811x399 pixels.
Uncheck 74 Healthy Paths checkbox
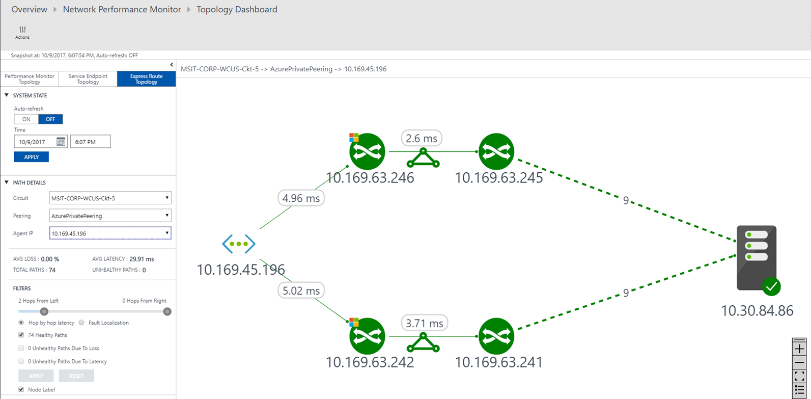(x=21, y=335)
